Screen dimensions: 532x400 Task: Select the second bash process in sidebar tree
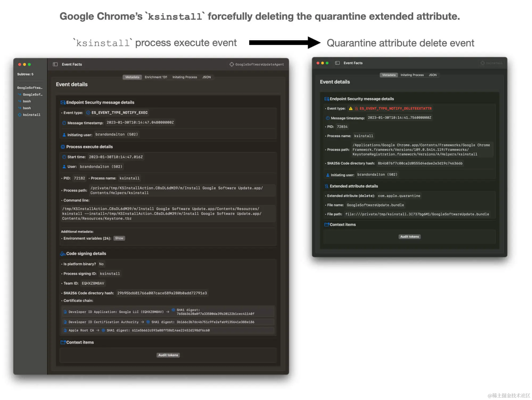click(27, 108)
